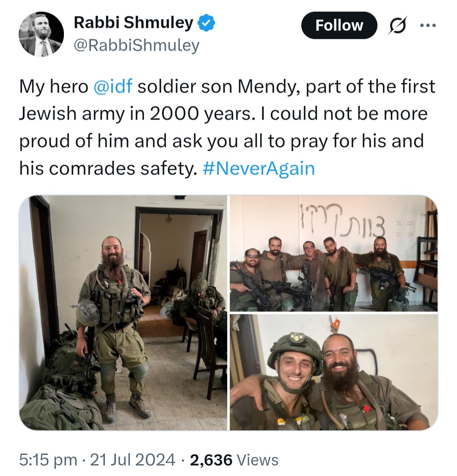This screenshot has height=476, width=457.
Task: Visit the @RabbiShmuley handle
Action: tap(136, 45)
